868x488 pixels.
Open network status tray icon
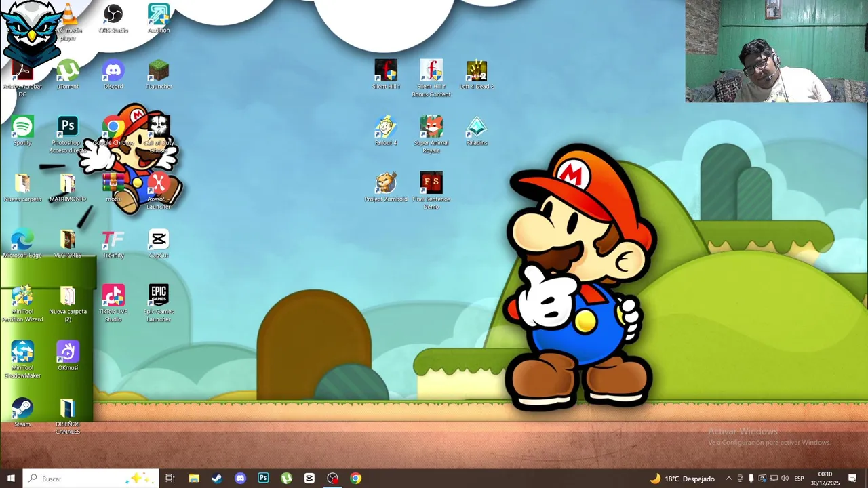(x=774, y=479)
